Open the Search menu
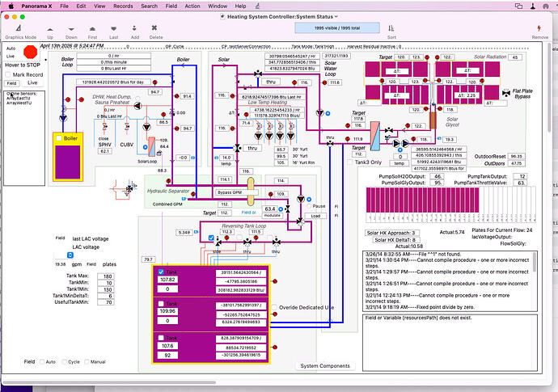 [x=149, y=6]
